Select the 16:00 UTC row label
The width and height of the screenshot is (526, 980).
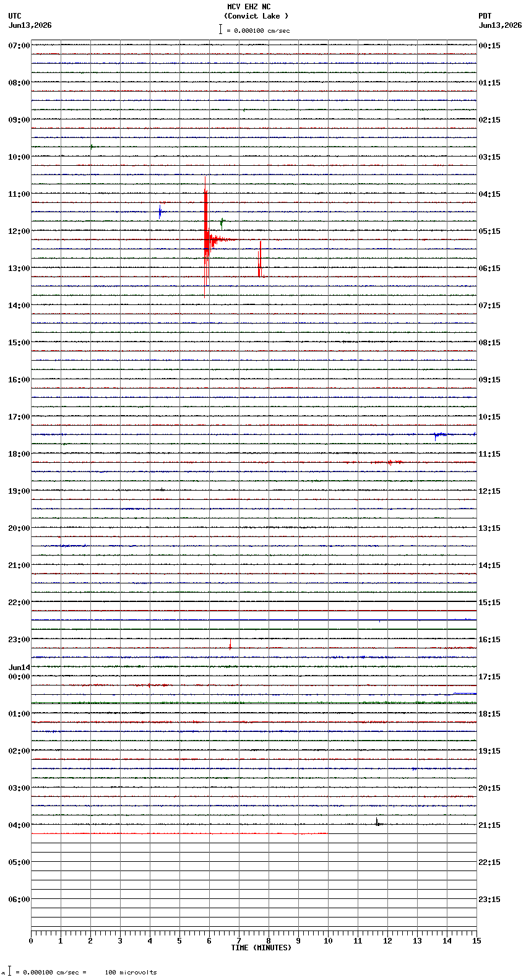(19, 380)
